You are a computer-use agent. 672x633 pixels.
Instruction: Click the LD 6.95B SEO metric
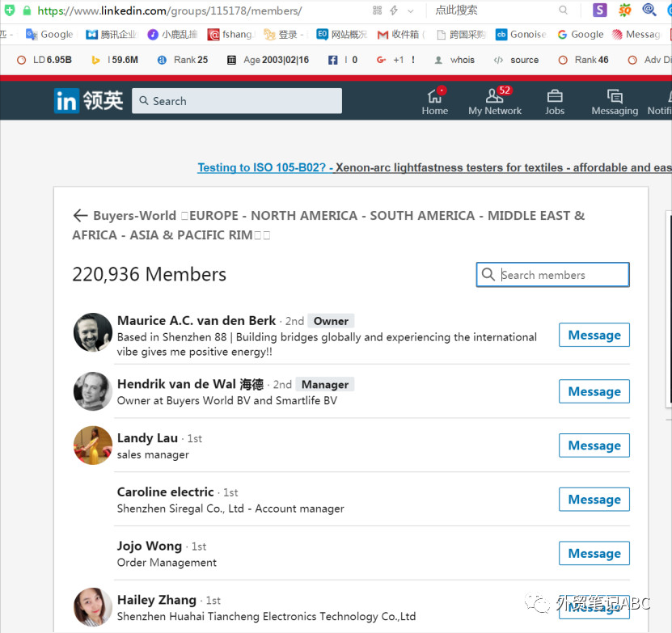(x=44, y=60)
